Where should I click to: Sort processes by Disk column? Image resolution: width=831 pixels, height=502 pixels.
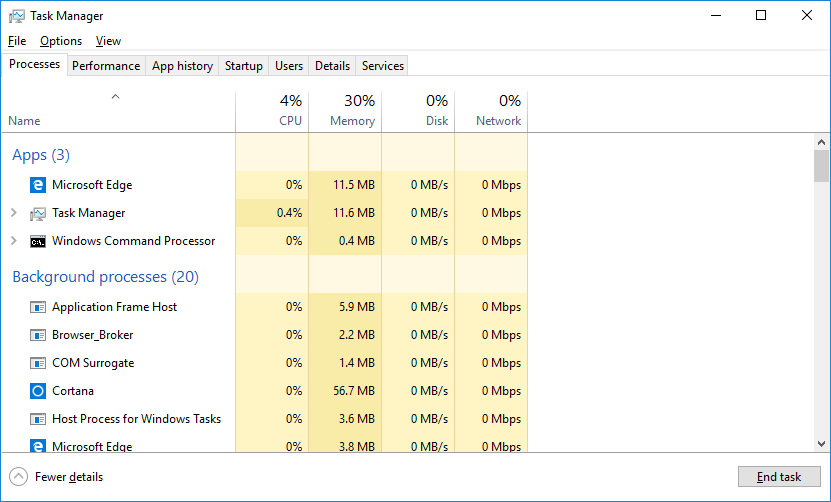(418, 111)
